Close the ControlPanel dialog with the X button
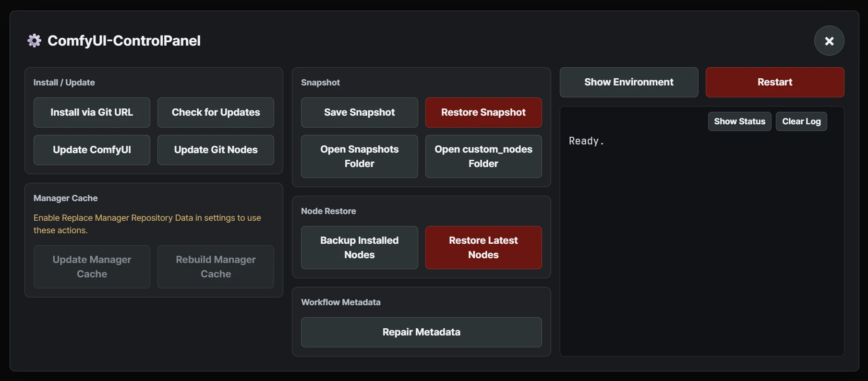 pos(829,41)
